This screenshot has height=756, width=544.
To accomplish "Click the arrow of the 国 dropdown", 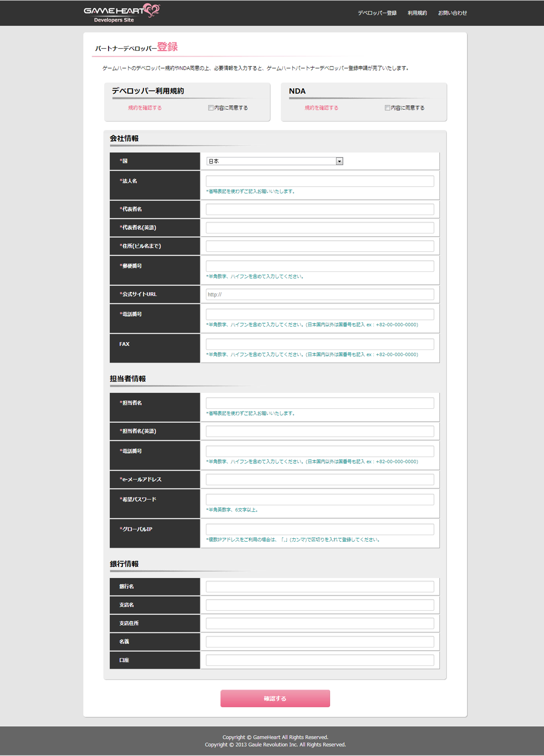I will pyautogui.click(x=339, y=161).
